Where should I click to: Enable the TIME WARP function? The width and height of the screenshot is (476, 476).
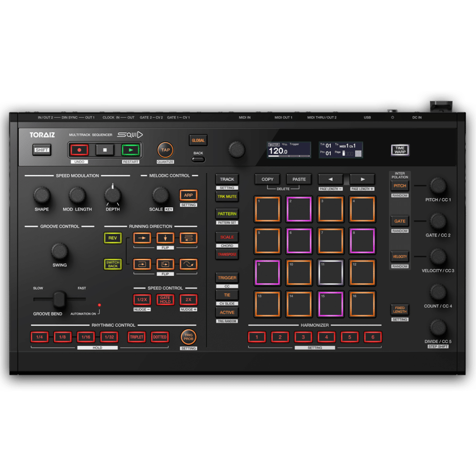coord(400,149)
